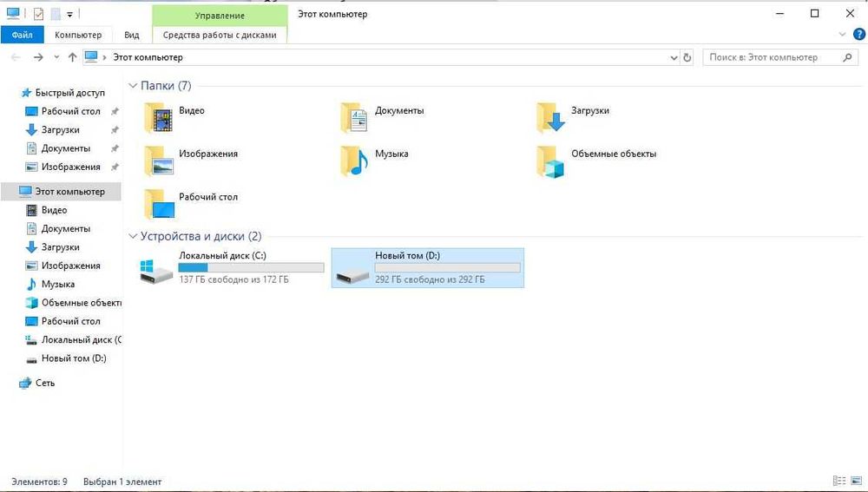The height and width of the screenshot is (492, 868).
Task: Collapse the Устройства и диски (2) section
Action: [x=132, y=236]
